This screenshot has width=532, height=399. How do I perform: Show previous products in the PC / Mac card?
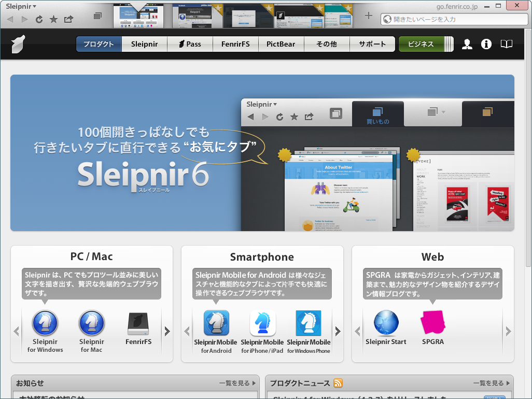tap(16, 331)
